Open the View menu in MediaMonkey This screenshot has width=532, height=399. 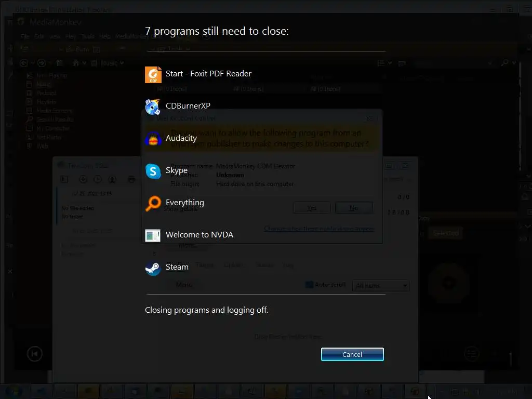click(55, 36)
